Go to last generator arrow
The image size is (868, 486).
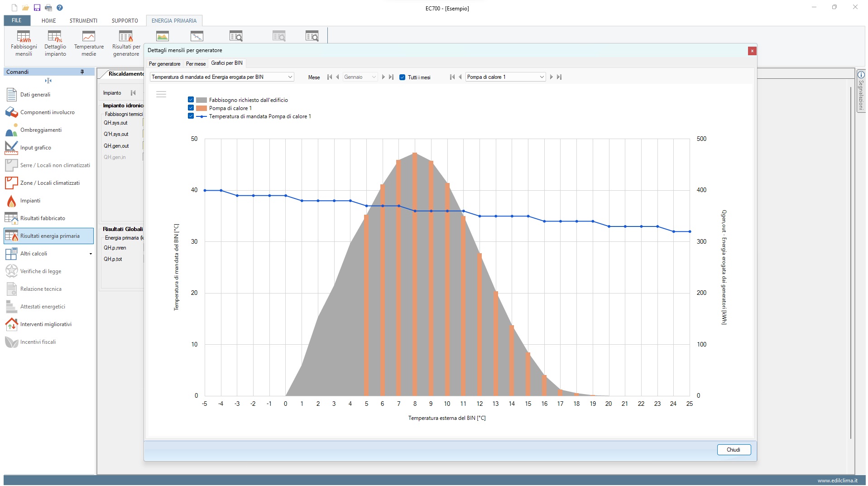pyautogui.click(x=559, y=77)
